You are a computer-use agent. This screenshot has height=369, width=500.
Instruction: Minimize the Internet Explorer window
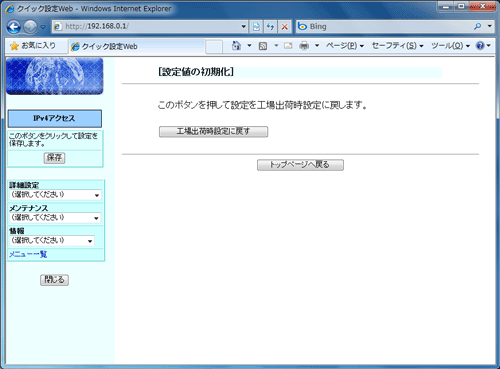tap(446, 6)
